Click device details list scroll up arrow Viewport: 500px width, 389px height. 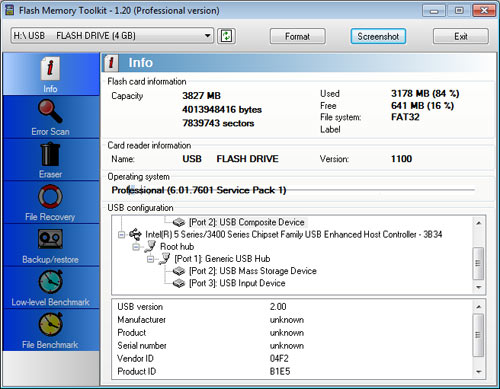coord(479,307)
